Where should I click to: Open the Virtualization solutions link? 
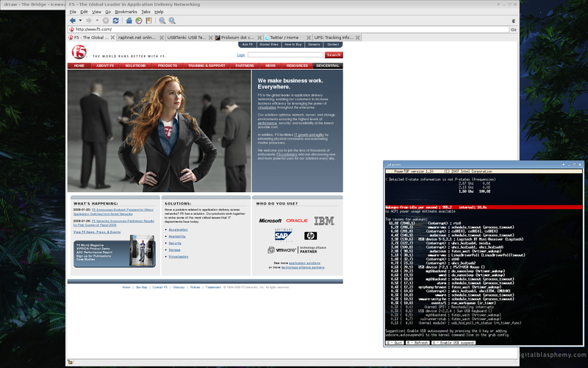pyautogui.click(x=178, y=257)
